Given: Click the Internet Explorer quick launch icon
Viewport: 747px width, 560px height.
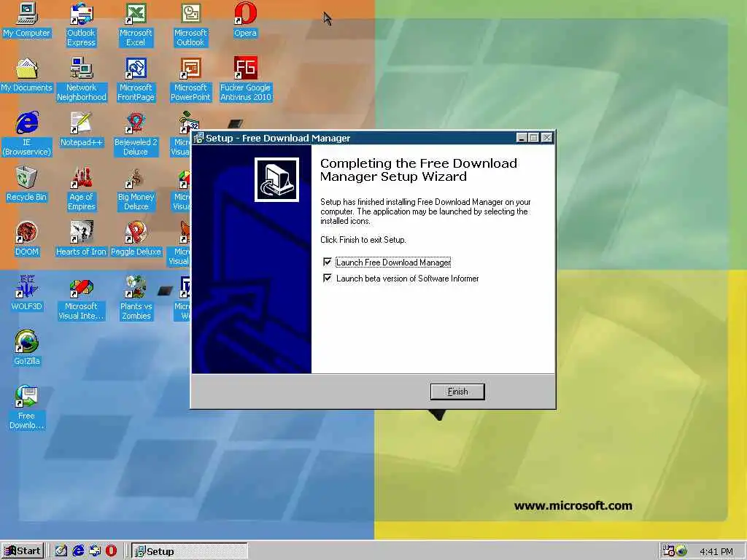Looking at the screenshot, I should tap(77, 551).
